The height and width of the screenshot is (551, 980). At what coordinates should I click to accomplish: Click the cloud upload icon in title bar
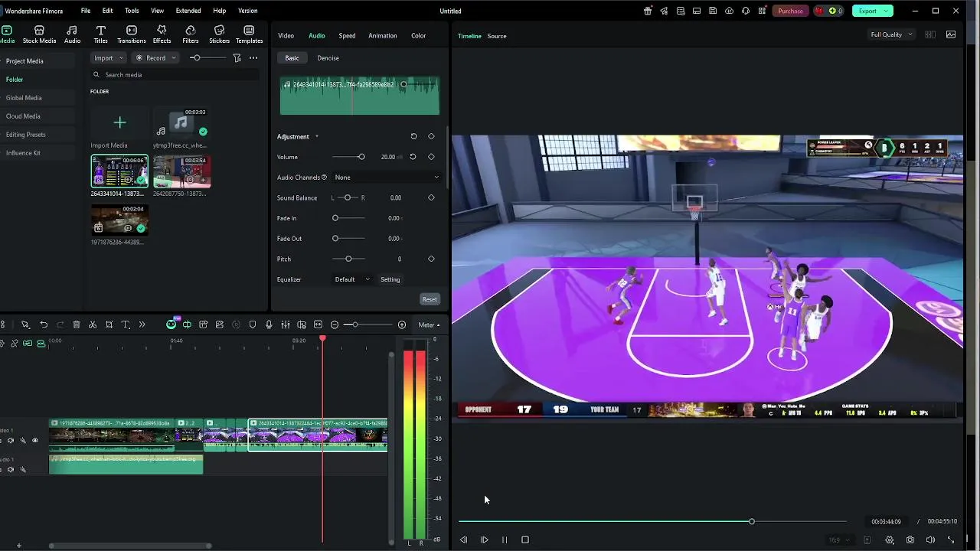coord(729,11)
